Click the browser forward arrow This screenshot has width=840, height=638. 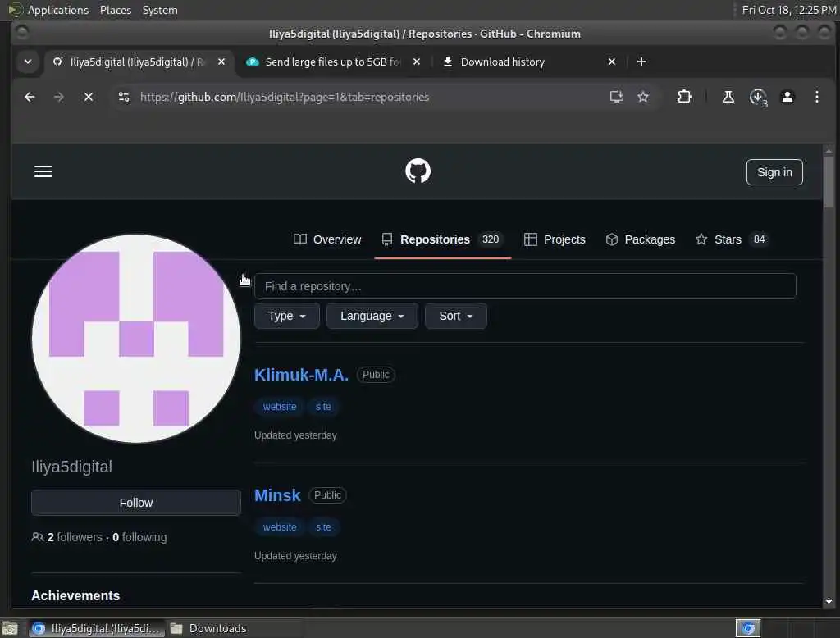(x=59, y=97)
